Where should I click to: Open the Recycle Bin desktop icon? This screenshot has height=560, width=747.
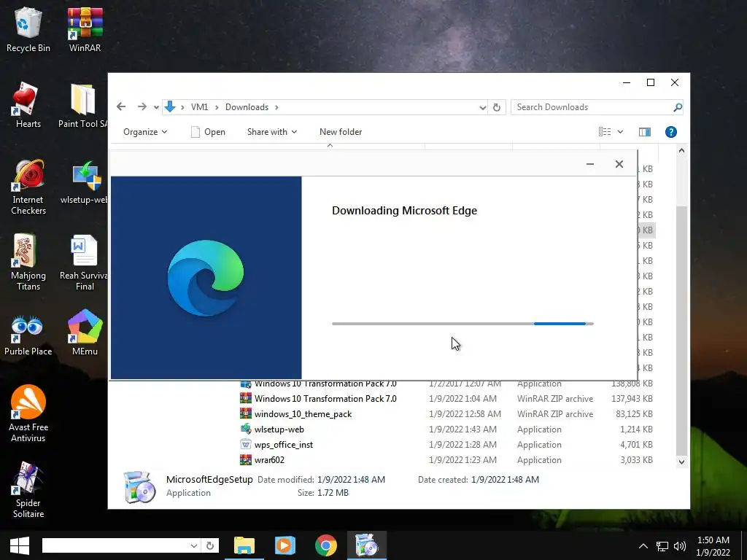tap(28, 29)
